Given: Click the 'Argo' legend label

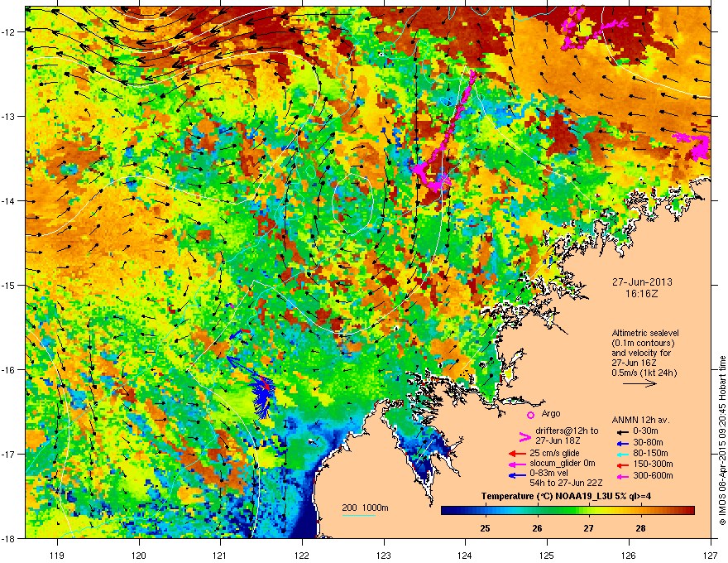Looking at the screenshot, I should pyautogui.click(x=551, y=413).
